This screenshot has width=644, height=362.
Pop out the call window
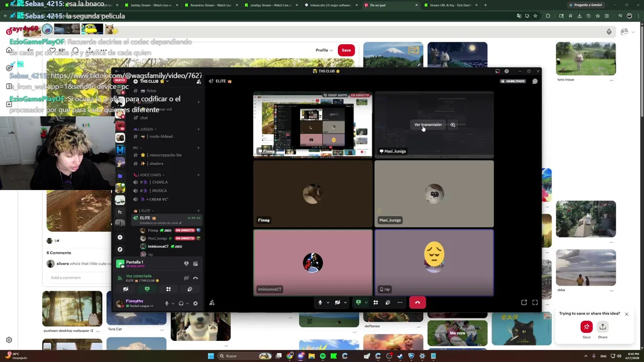(524, 303)
